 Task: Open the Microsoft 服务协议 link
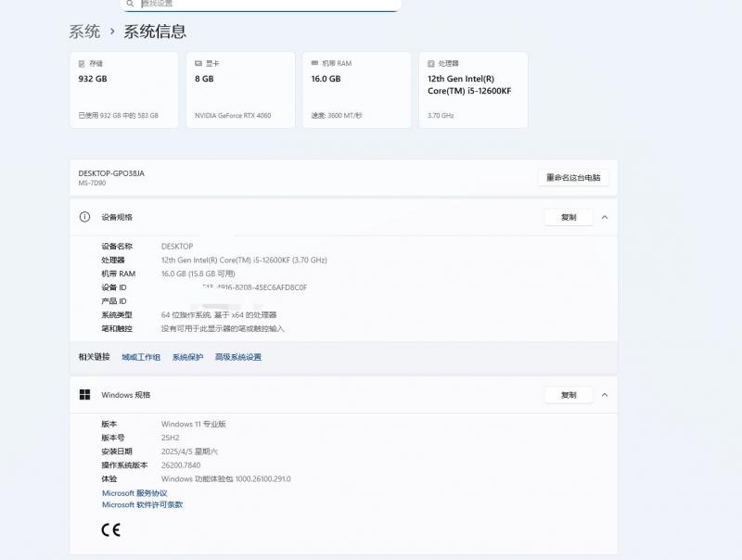[x=134, y=493]
